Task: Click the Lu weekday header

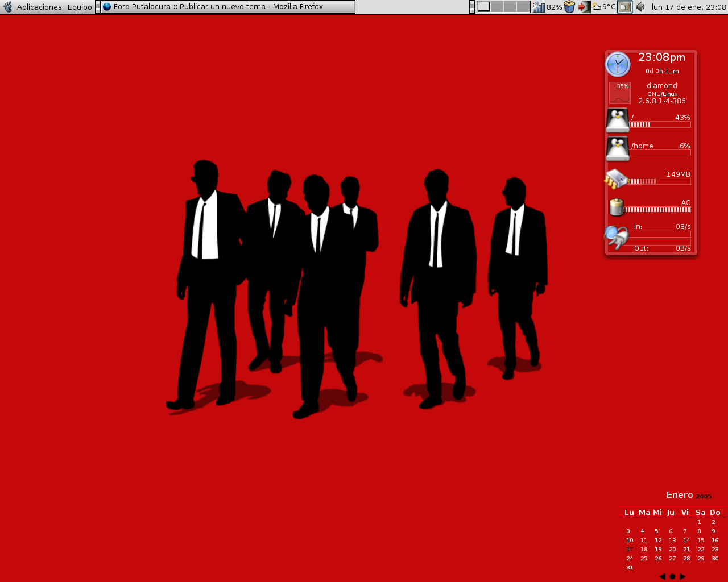Action: (x=629, y=513)
